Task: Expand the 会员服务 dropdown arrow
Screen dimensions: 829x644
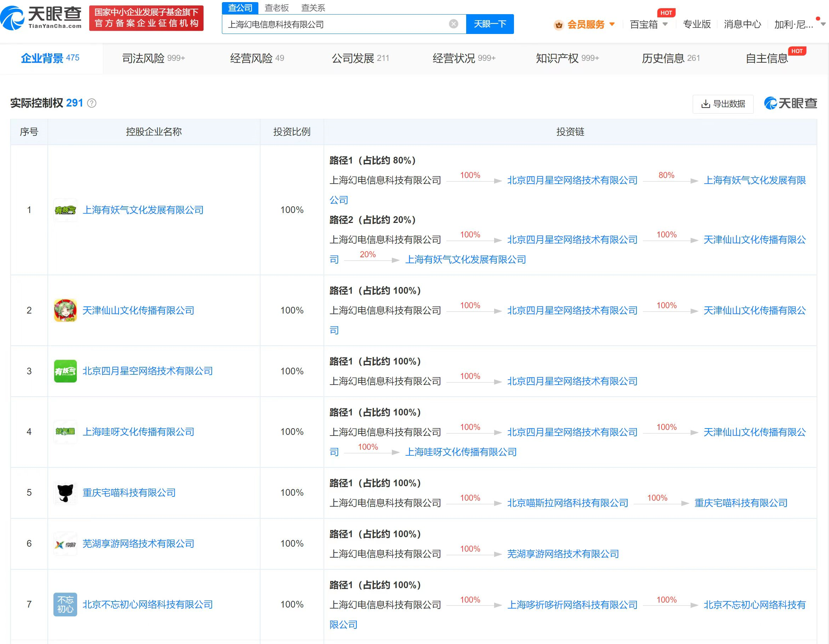Action: [612, 24]
